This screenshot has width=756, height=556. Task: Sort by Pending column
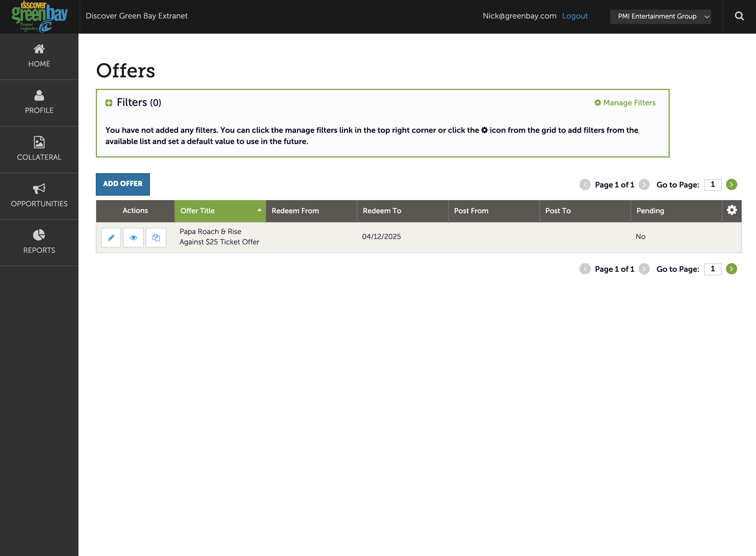point(676,211)
